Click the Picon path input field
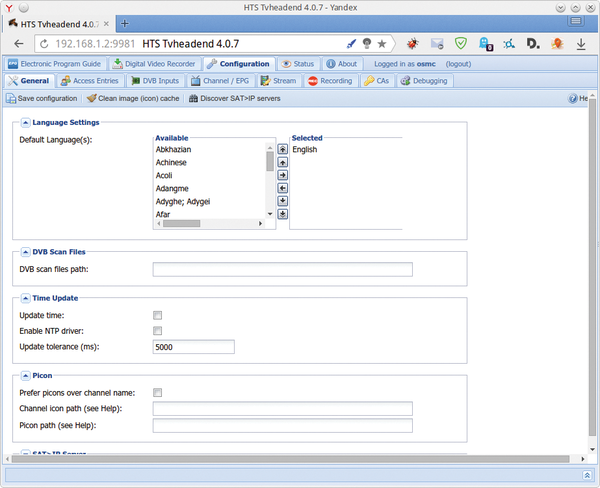Screen dimensions: 600x488 282,425
